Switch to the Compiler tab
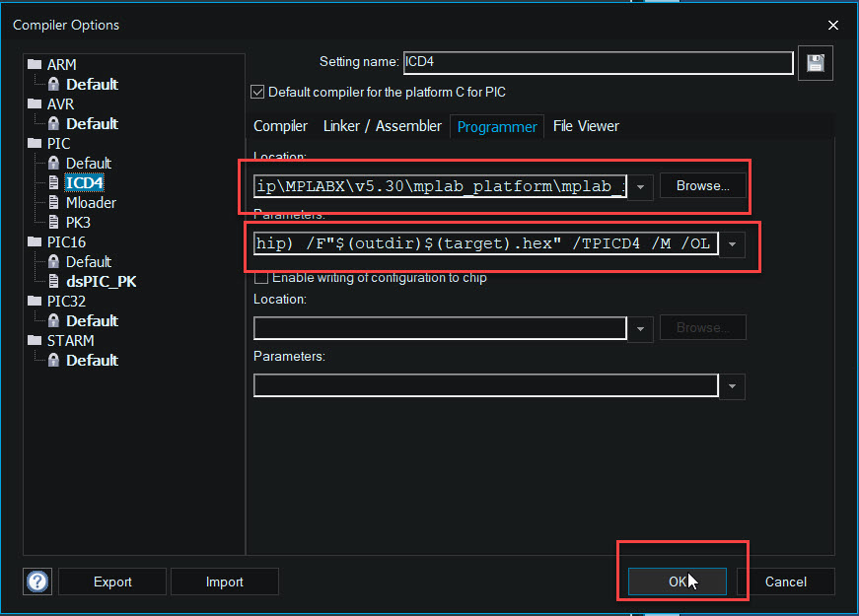The width and height of the screenshot is (859, 616). [x=280, y=126]
